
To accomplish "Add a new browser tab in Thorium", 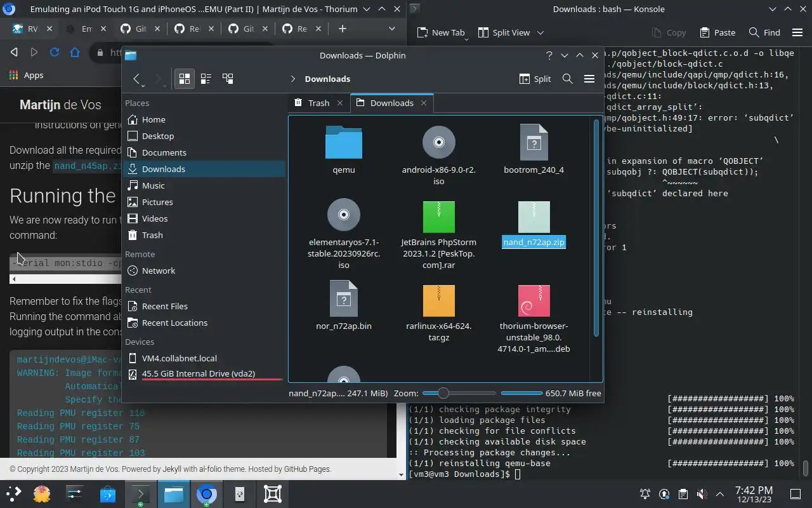I will 343,29.
